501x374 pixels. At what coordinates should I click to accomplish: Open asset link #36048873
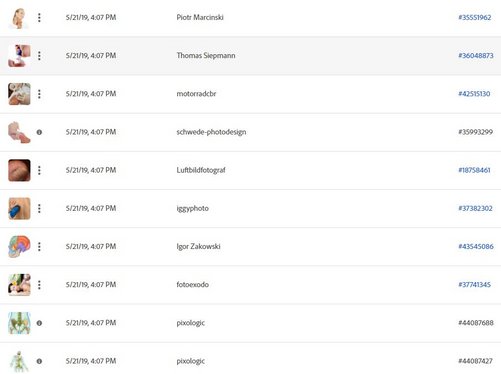click(x=476, y=56)
